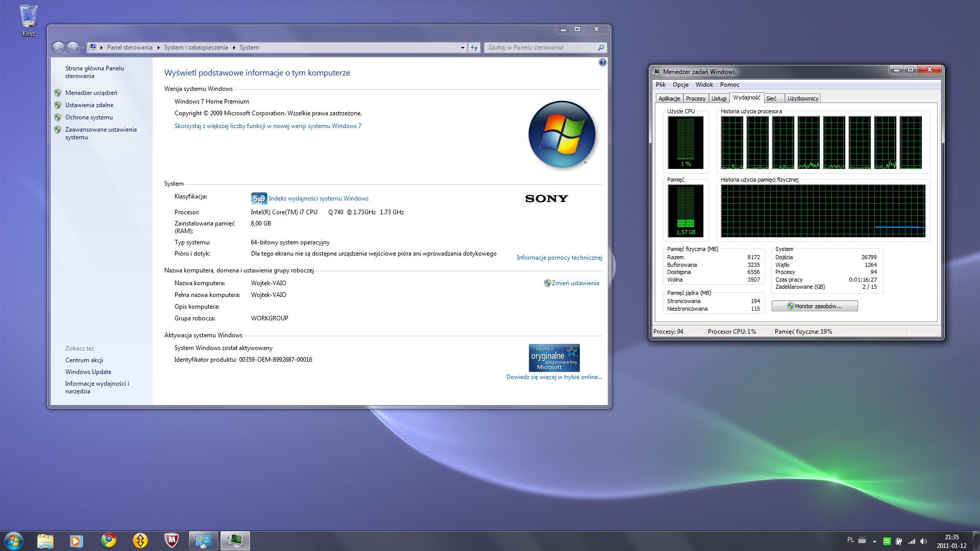This screenshot has width=980, height=551.
Task: Open Indeks wydajności systemu Windows link
Action: click(x=318, y=198)
